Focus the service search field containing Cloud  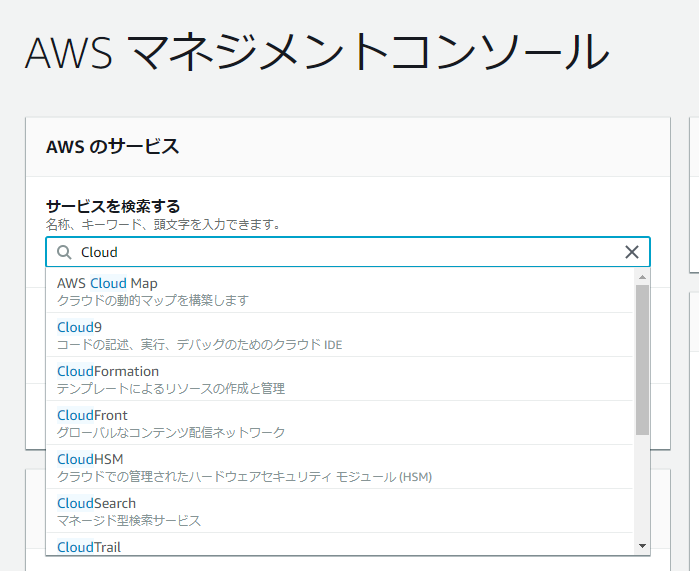(348, 252)
